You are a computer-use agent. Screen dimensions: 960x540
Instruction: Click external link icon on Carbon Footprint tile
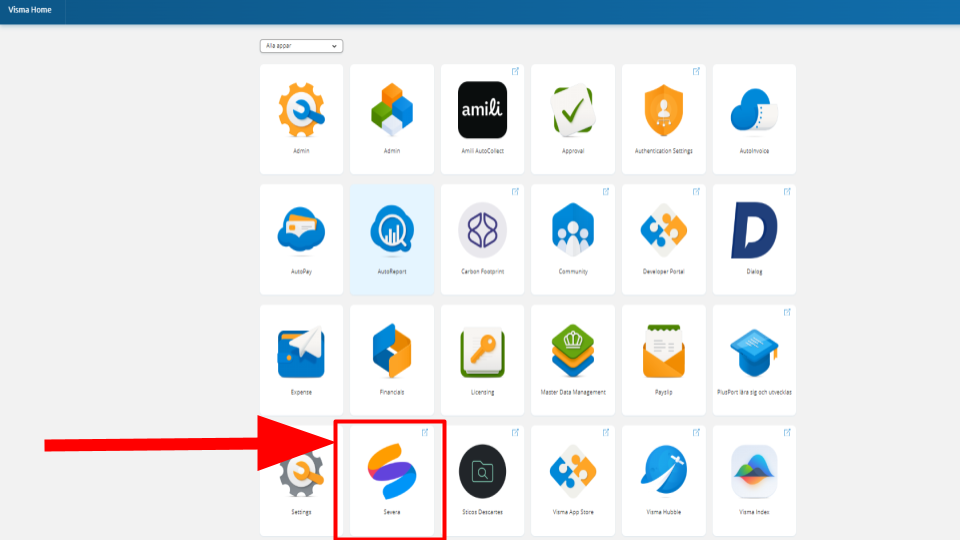point(516,192)
